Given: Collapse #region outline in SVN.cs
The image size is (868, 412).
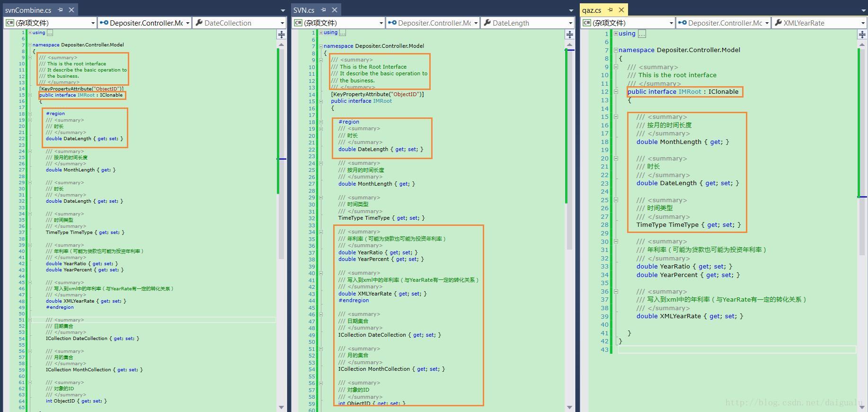Looking at the screenshot, I should click(321, 122).
